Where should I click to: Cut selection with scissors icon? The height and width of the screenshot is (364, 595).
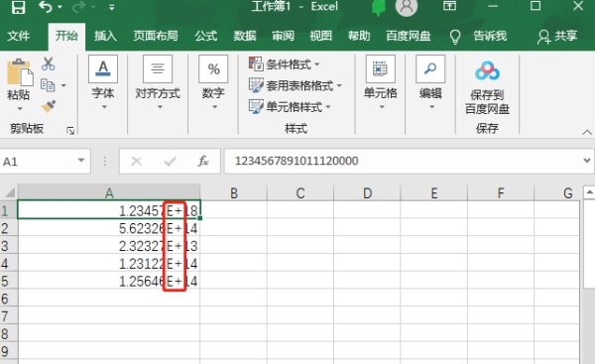click(49, 63)
